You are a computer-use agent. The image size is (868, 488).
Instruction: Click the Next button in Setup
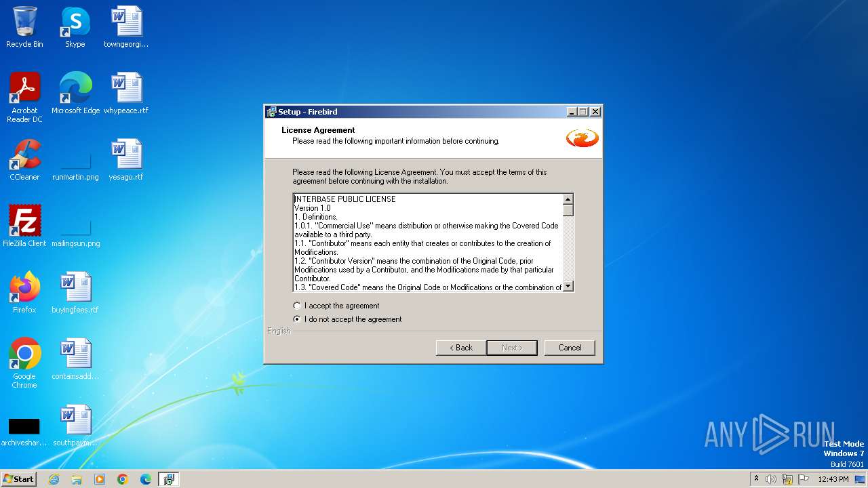(x=512, y=348)
